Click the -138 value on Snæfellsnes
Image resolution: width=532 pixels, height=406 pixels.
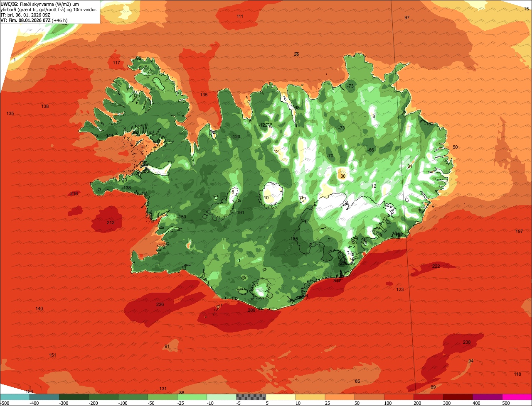(127, 188)
